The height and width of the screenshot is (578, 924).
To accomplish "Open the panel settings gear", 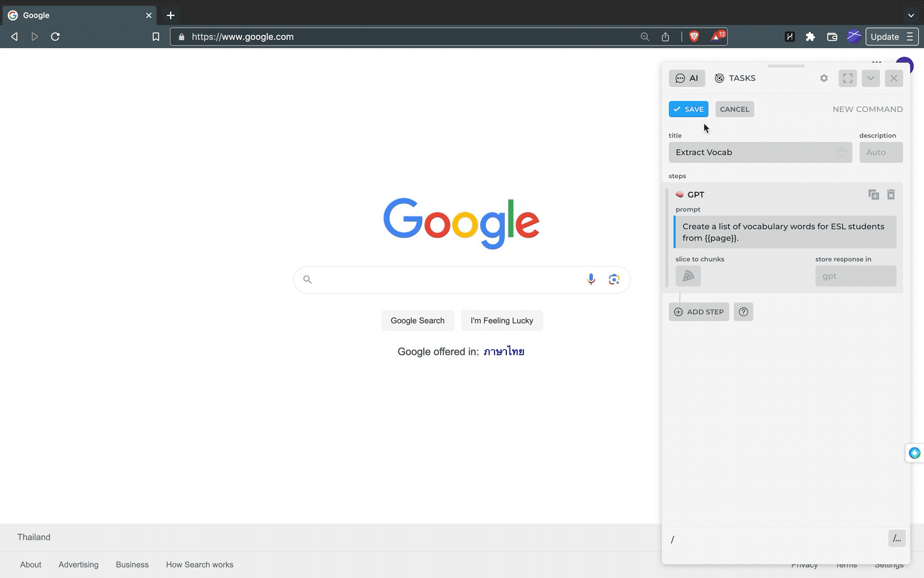I will (824, 78).
